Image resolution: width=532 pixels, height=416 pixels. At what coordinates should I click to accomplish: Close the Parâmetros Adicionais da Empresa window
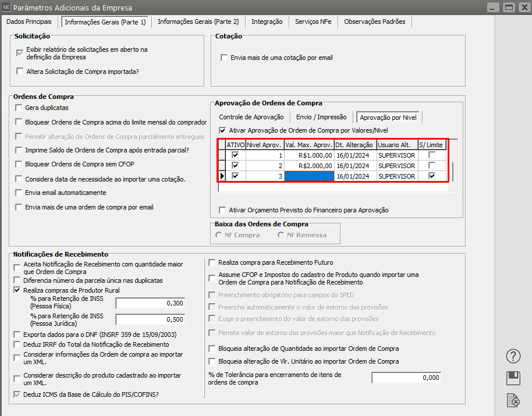coord(523,8)
